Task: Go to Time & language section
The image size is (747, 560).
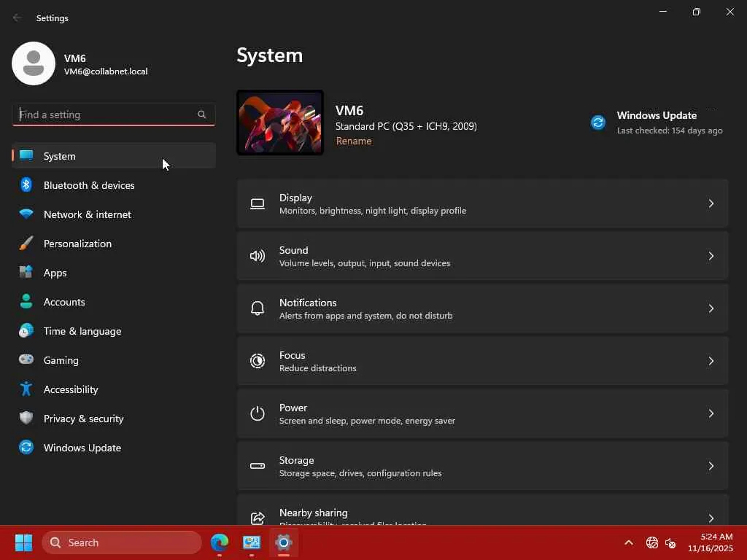Action: (82, 331)
